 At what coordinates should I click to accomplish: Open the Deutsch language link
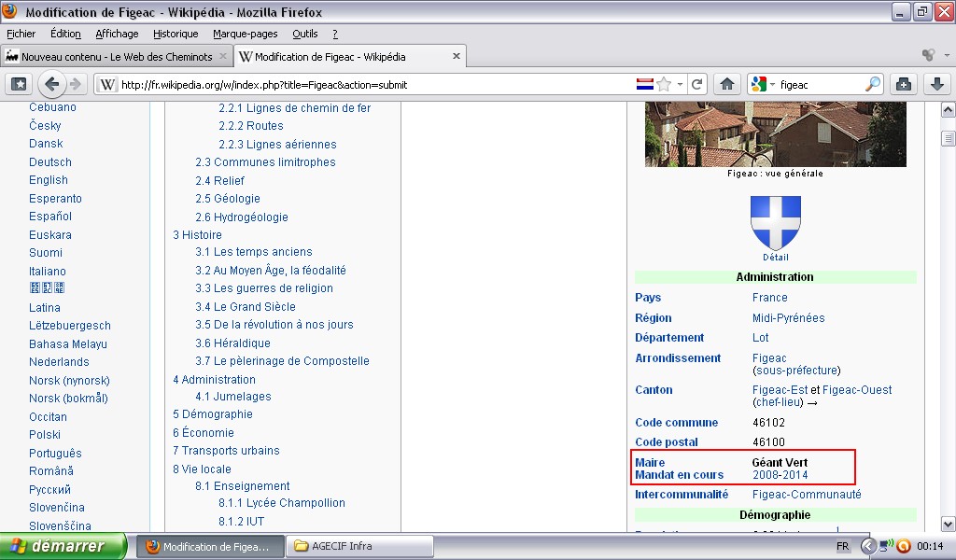pos(50,162)
